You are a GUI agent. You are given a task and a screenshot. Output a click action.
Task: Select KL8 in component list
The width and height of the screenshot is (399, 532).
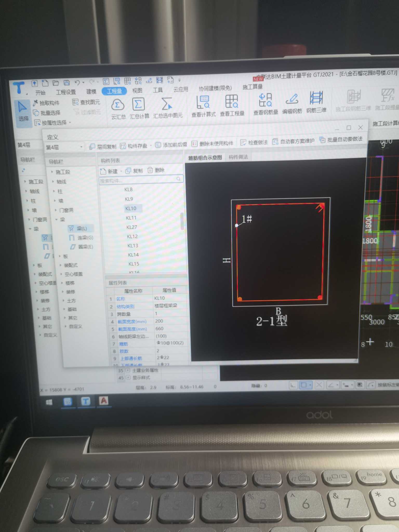[x=128, y=190]
